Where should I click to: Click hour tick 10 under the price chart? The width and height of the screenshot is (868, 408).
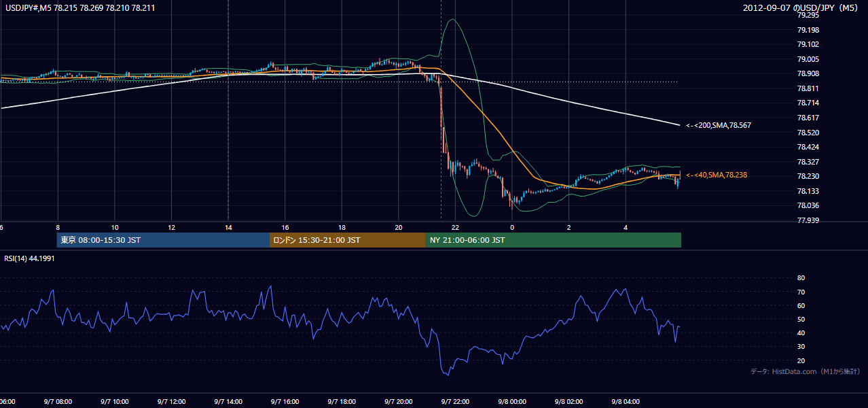pyautogui.click(x=115, y=227)
